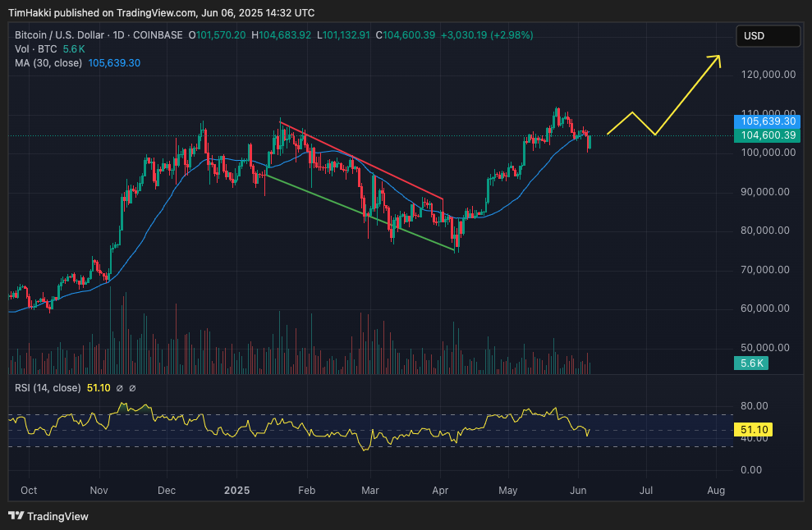Click the teal 5.6K volume tag on price axis
The height and width of the screenshot is (530, 812).
(x=750, y=362)
